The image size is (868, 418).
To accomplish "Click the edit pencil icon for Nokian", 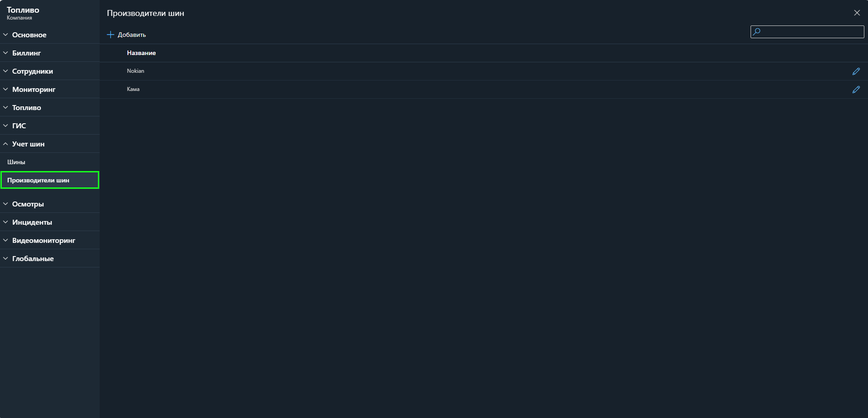I will click(x=856, y=71).
